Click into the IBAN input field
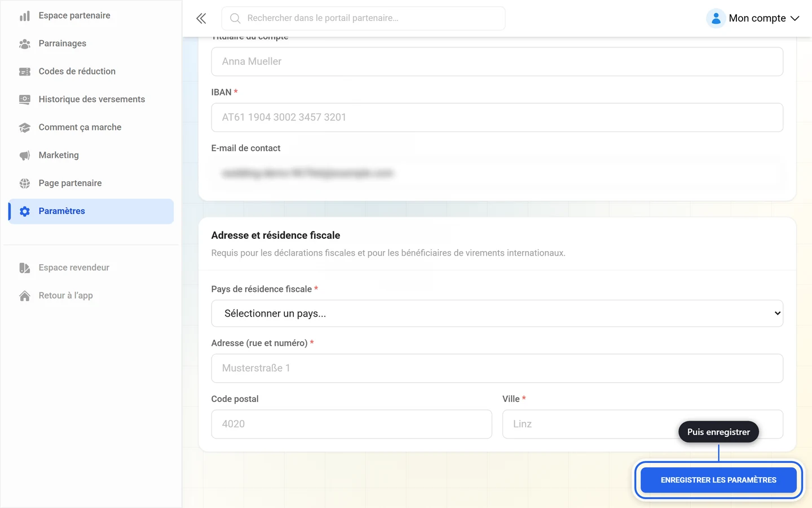The width and height of the screenshot is (812, 508). pos(497,117)
